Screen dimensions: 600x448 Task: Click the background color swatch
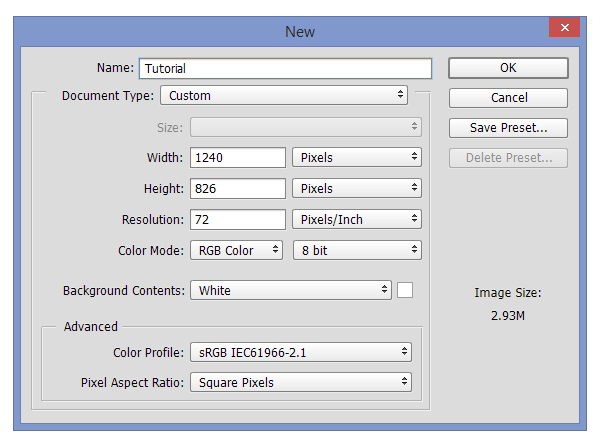pyautogui.click(x=405, y=290)
